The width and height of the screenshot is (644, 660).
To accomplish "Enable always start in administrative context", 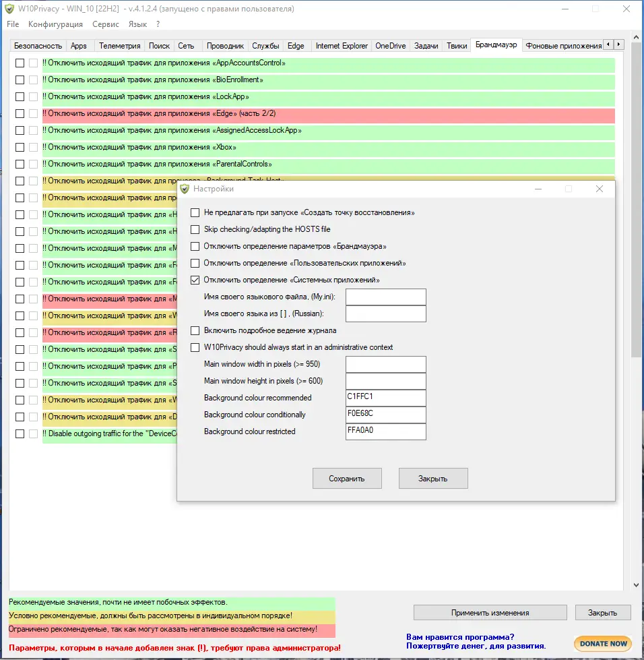I will coord(195,347).
